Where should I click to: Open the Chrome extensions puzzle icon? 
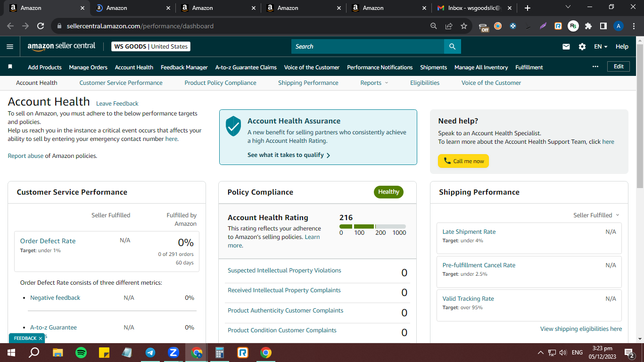coord(588,26)
